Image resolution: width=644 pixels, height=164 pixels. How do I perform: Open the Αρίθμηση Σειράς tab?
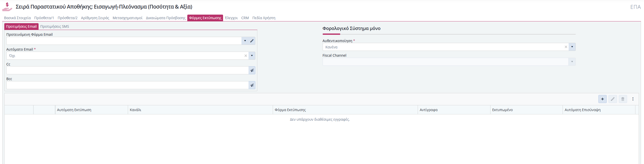[95, 18]
